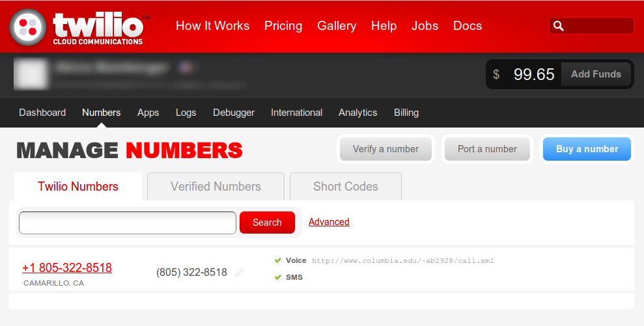Click the red Search button

point(267,223)
